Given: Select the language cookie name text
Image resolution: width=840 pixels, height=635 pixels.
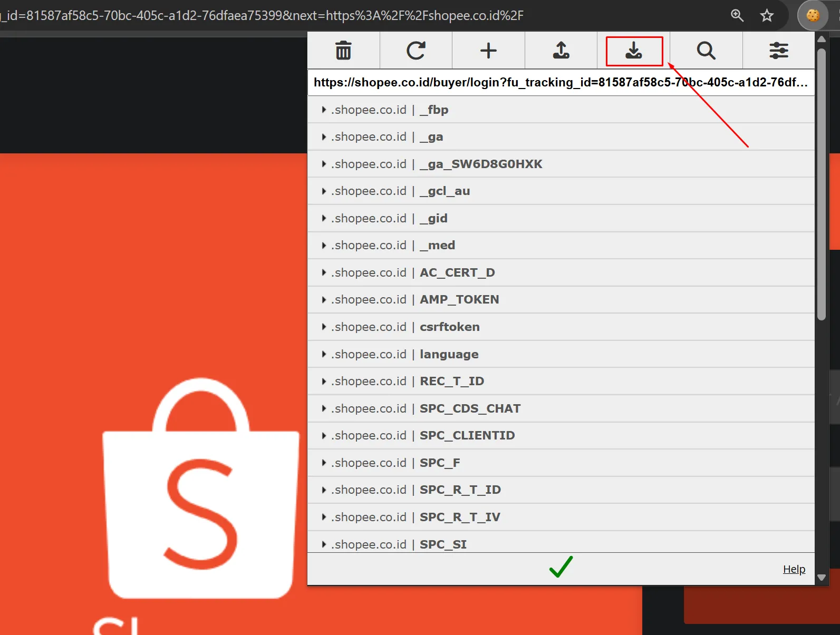Looking at the screenshot, I should tap(449, 355).
